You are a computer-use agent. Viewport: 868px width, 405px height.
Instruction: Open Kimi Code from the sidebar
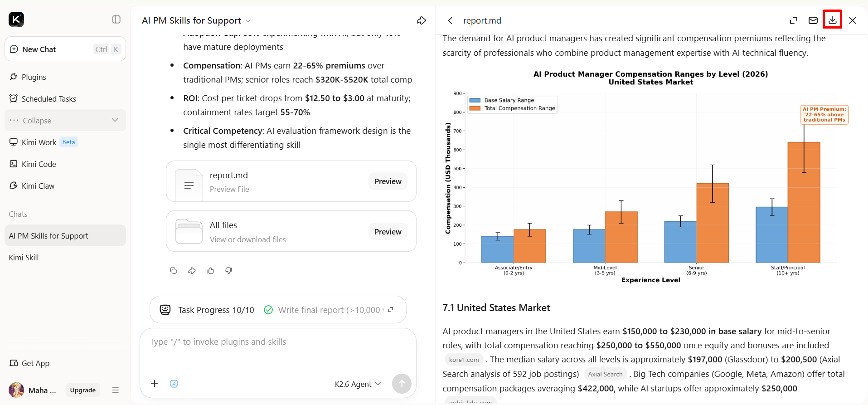pos(39,164)
